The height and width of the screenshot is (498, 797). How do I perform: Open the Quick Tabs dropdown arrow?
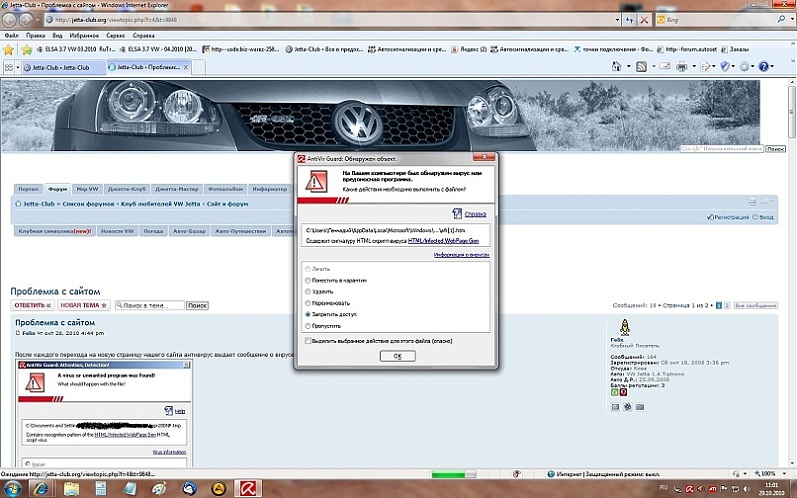(x=18, y=67)
